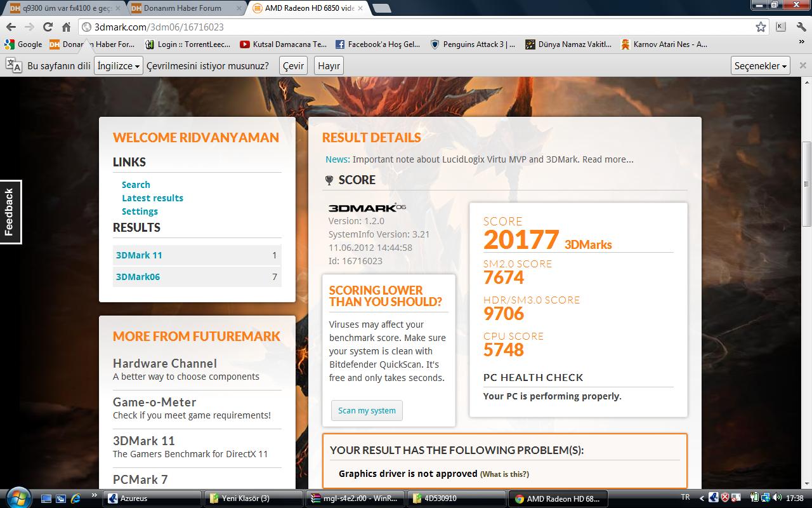
Task: Open Dünya Namaz Vakitl... bookmark
Action: click(x=568, y=44)
